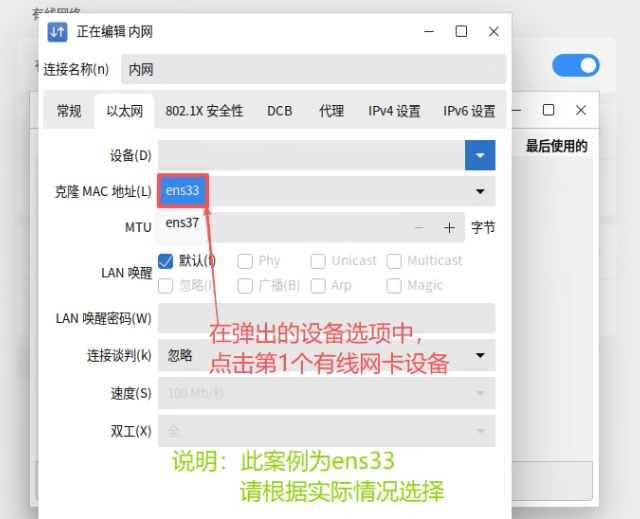Click the network editor icon in title bar
Viewport: 640px width, 519px height.
pyautogui.click(x=58, y=32)
